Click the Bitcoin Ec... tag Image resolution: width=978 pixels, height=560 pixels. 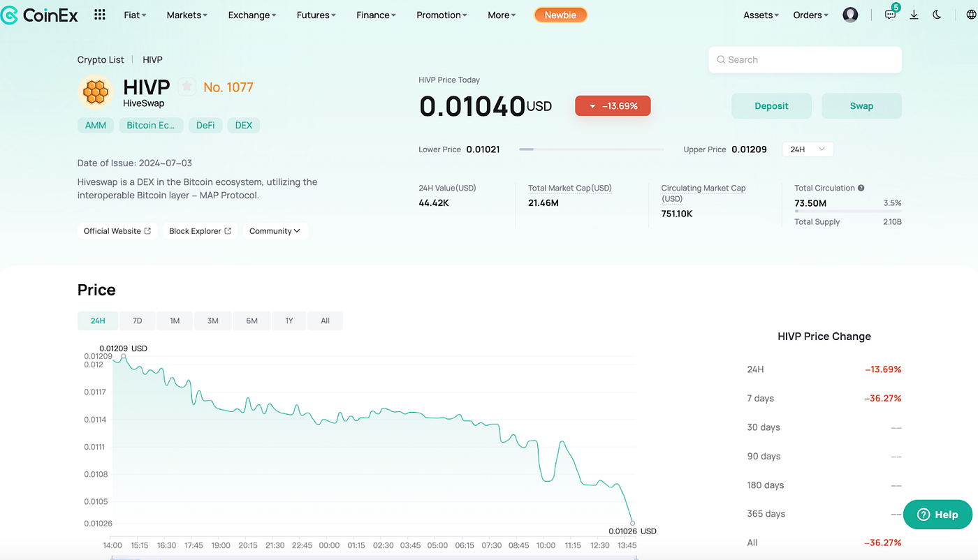151,126
